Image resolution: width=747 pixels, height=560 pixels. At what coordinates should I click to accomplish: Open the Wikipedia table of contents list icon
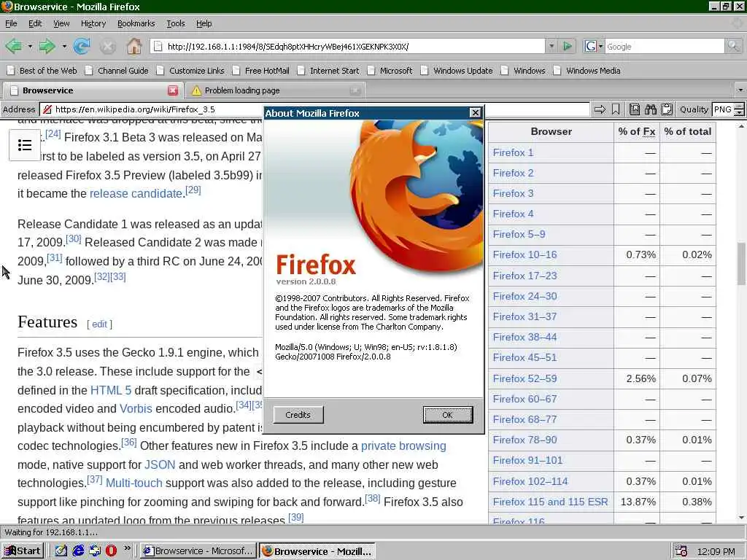24,145
